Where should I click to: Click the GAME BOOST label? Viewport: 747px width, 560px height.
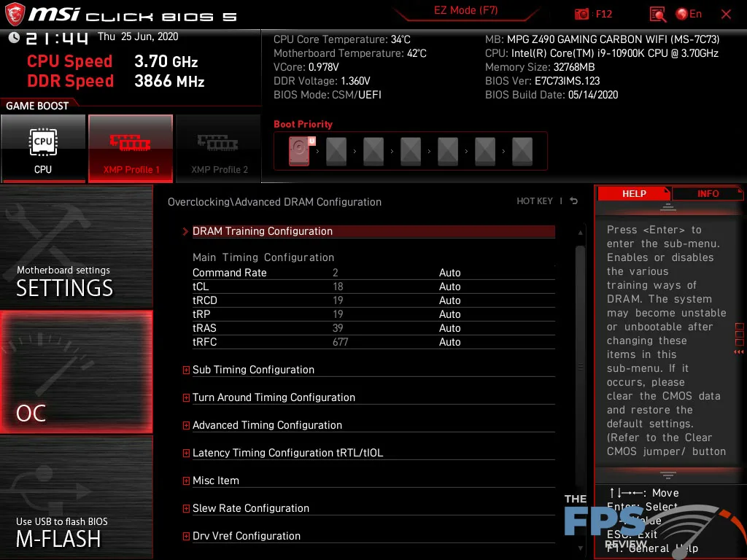point(37,106)
